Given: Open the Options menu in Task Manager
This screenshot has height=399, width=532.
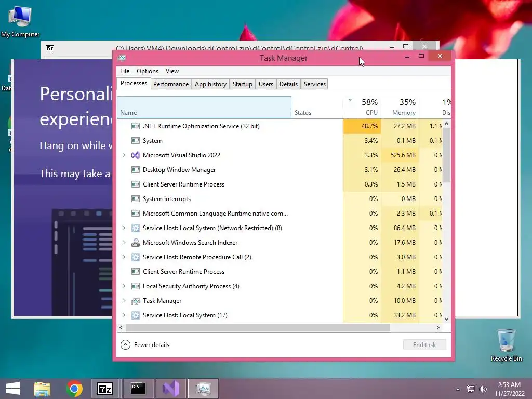Looking at the screenshot, I should [x=148, y=71].
